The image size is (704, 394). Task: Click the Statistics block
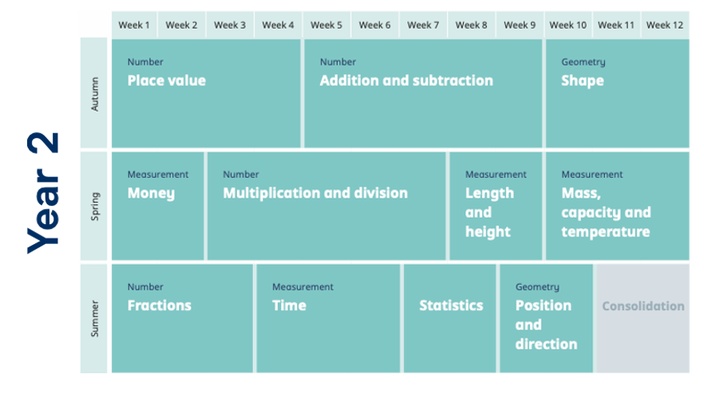tap(450, 318)
